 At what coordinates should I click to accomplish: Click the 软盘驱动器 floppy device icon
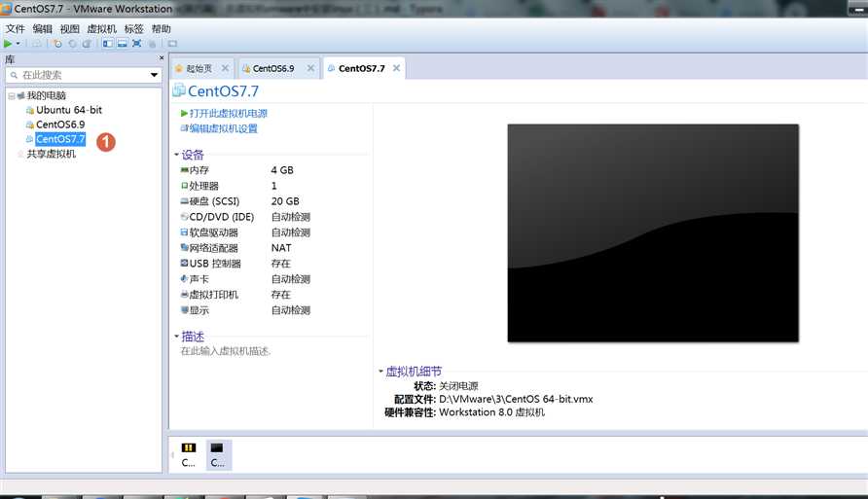coord(184,232)
